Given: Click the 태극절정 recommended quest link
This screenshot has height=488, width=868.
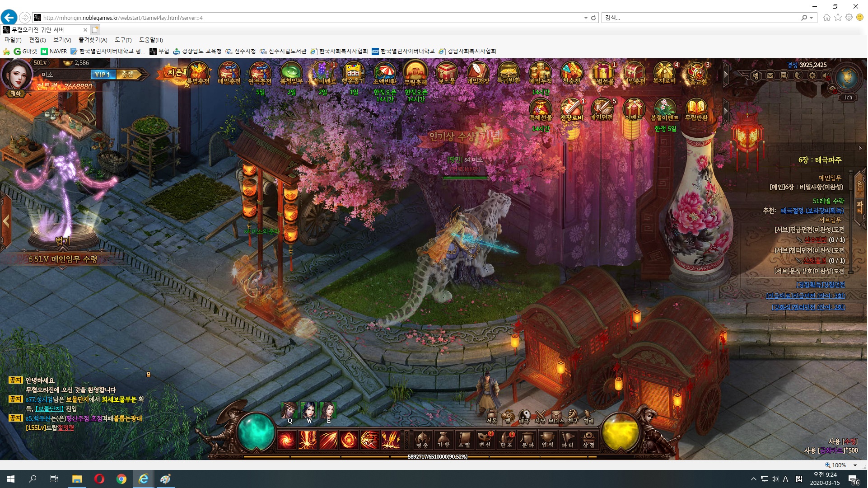Looking at the screenshot, I should pyautogui.click(x=812, y=211).
